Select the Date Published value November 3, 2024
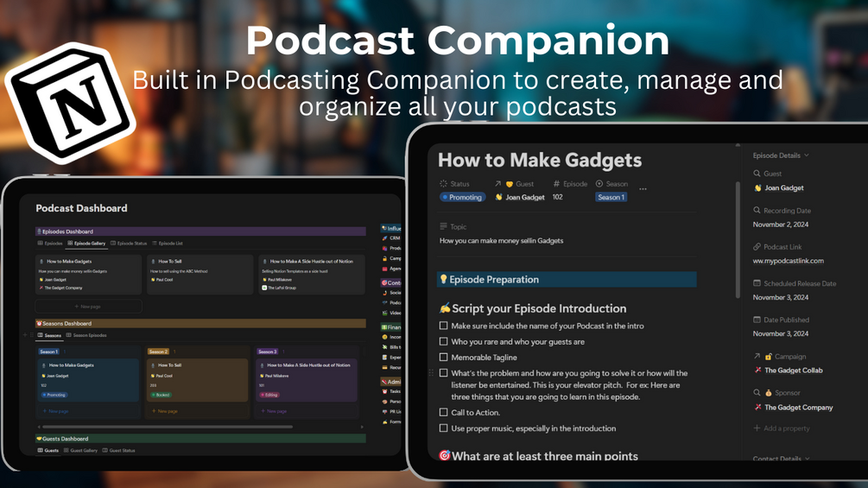The height and width of the screenshot is (488, 868). (x=781, y=334)
